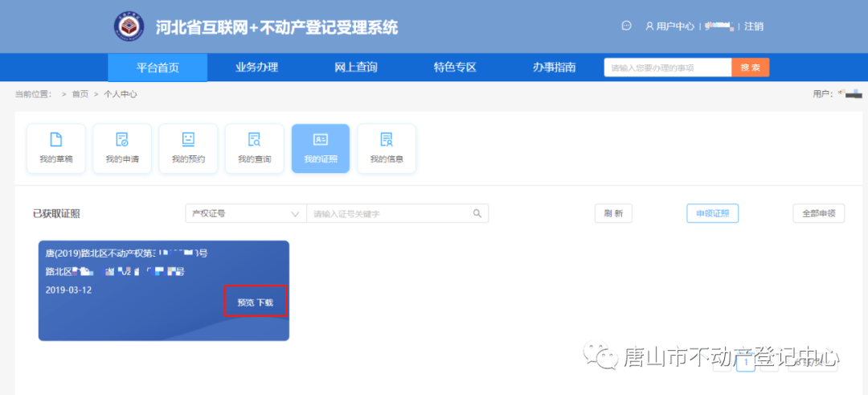Open 业务办理 menu
This screenshot has width=868, height=395.
(x=256, y=68)
